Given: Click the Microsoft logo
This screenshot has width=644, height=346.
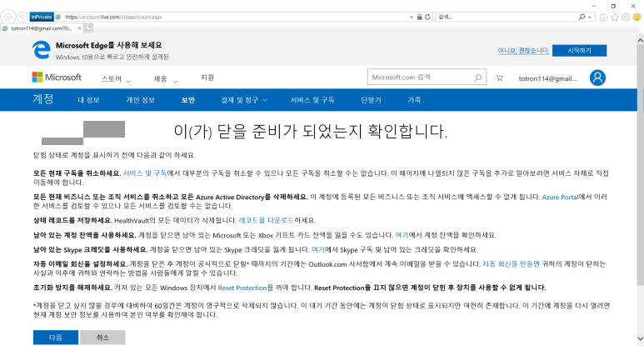Looking at the screenshot, I should (57, 78).
